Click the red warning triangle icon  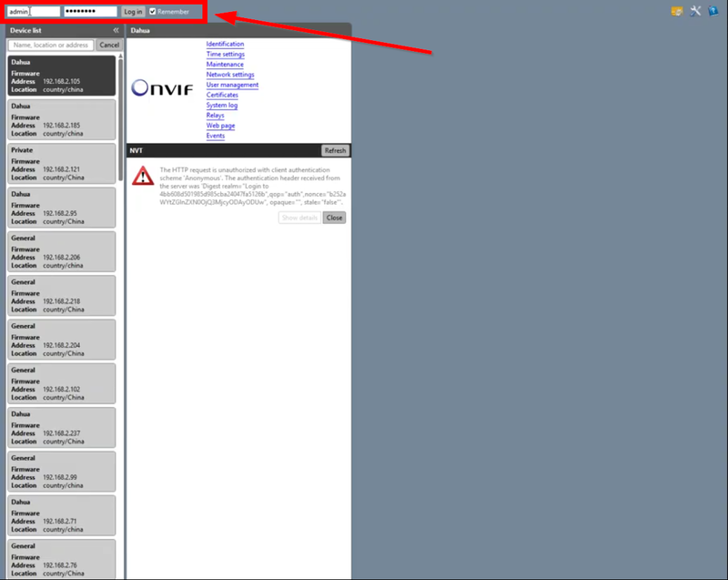(143, 176)
